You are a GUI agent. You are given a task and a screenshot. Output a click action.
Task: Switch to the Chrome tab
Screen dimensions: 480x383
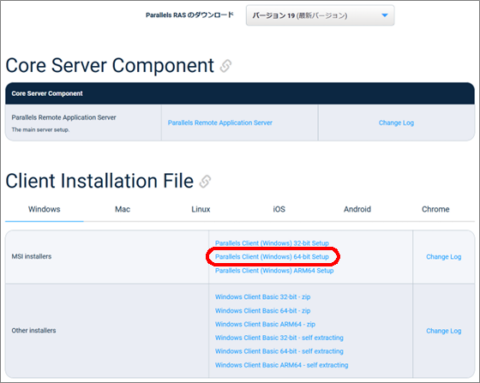[436, 209]
